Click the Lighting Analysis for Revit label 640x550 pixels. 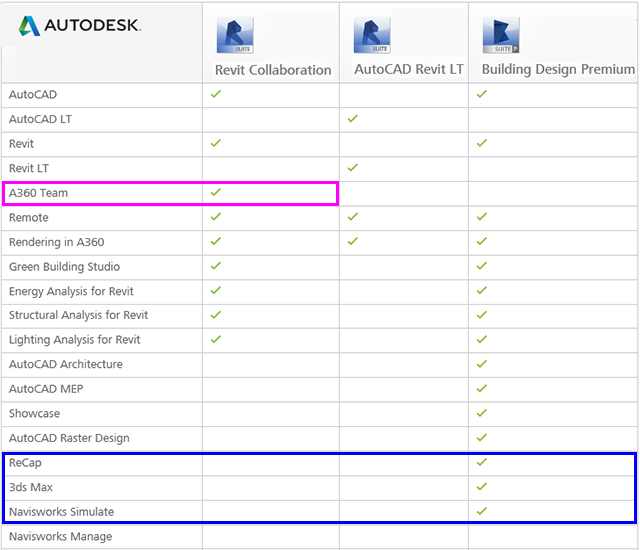75,339
